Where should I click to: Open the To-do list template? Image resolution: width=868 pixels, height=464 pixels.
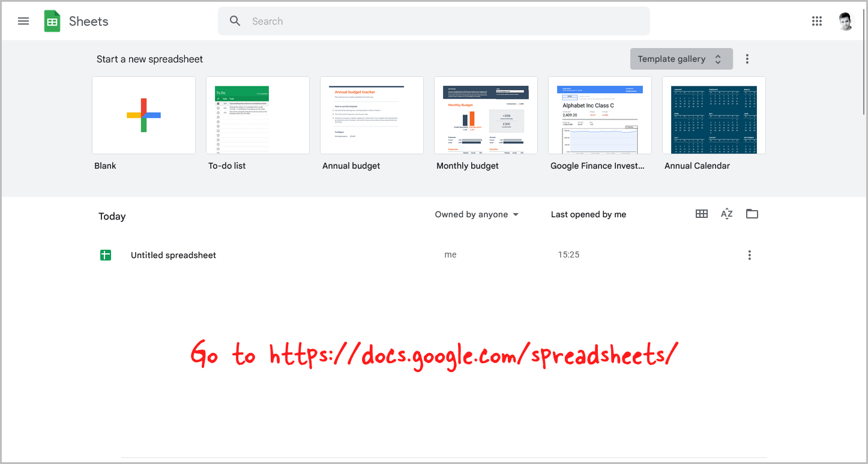pos(258,115)
